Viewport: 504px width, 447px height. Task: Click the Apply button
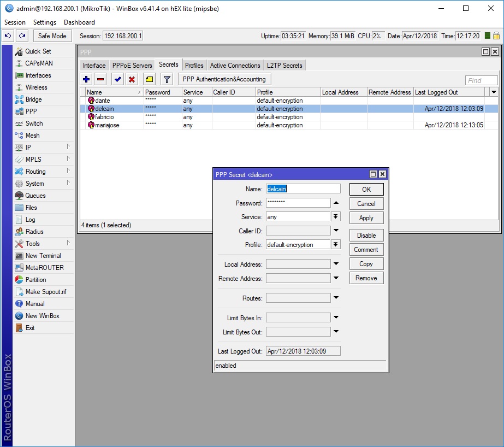[x=366, y=218]
